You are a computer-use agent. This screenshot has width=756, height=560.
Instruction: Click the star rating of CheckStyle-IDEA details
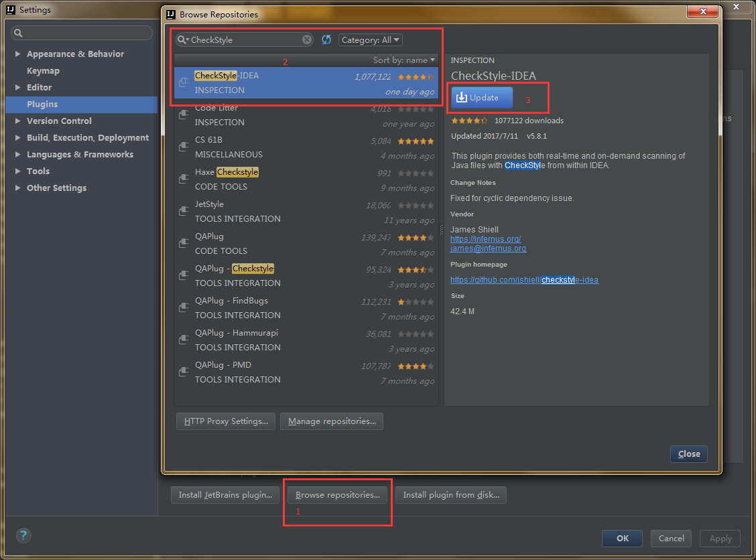coord(469,121)
